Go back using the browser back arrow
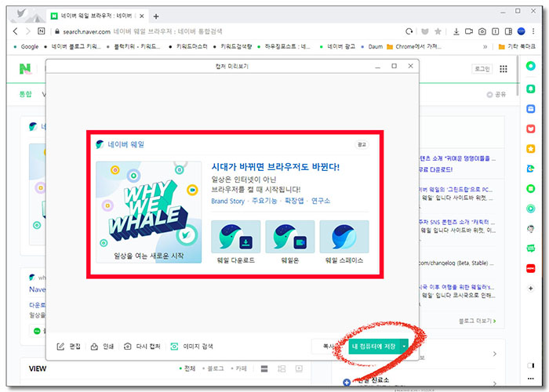This screenshot has height=392, width=549. point(15,31)
